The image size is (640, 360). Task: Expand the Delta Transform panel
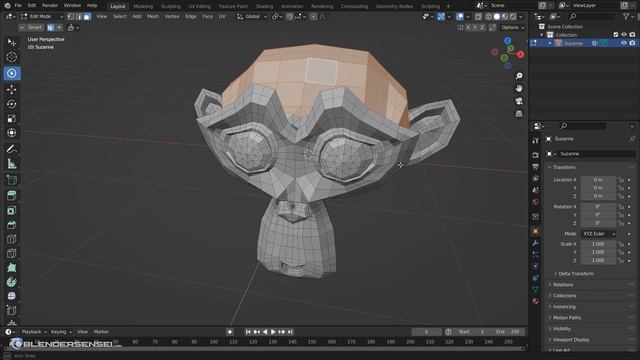(576, 273)
